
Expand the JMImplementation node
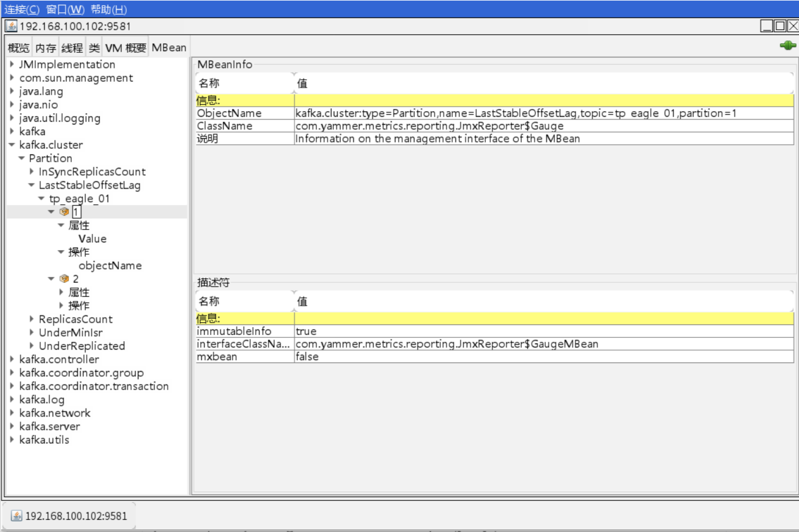click(12, 64)
